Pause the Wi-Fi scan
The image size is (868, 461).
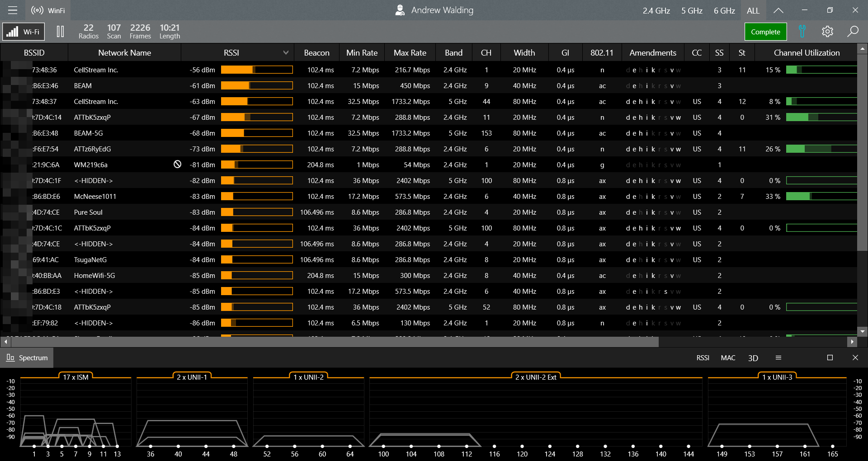(x=60, y=32)
